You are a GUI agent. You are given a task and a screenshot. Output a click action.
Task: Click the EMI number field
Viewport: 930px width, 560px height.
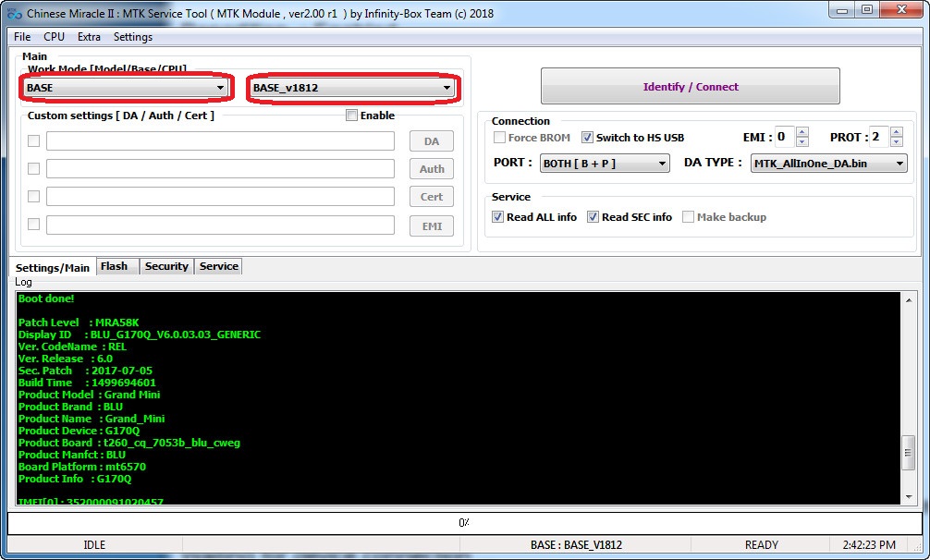click(785, 137)
